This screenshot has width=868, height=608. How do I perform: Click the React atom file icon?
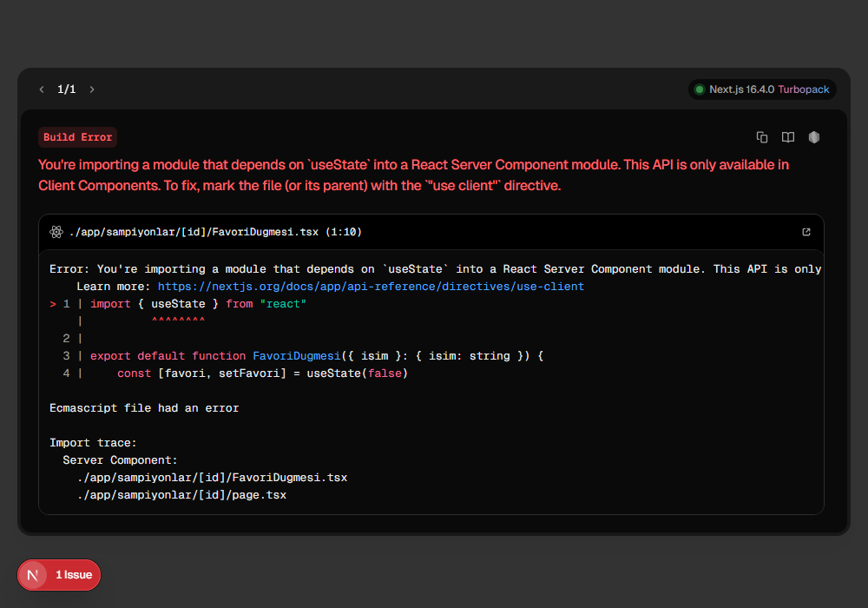[56, 232]
